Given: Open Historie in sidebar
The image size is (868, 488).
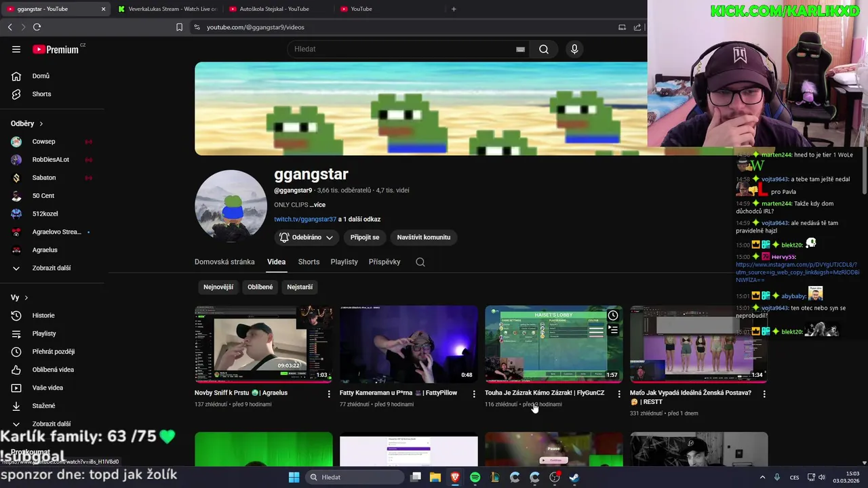Looking at the screenshot, I should click(x=43, y=316).
